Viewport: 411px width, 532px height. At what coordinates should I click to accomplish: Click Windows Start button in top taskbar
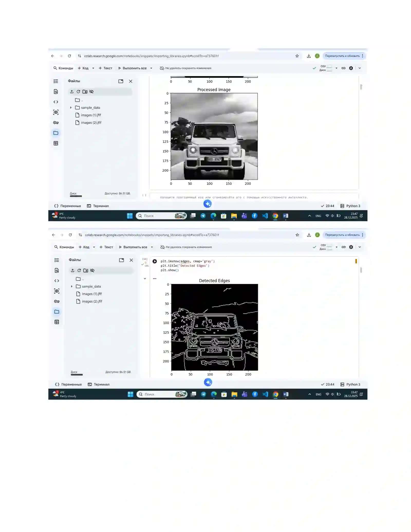click(130, 216)
